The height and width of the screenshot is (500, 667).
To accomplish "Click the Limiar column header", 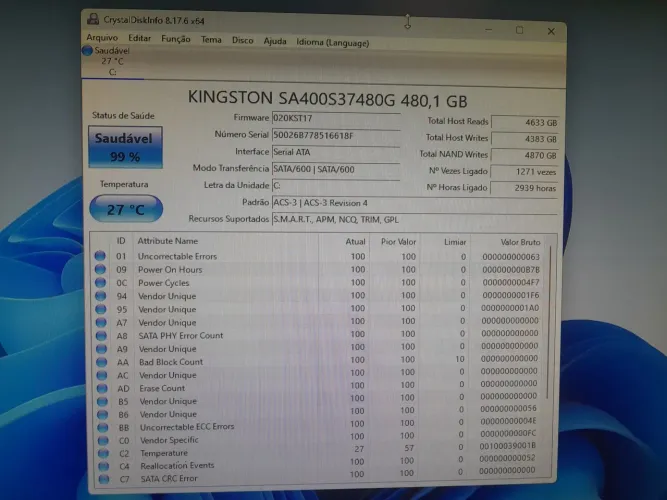I will point(455,242).
